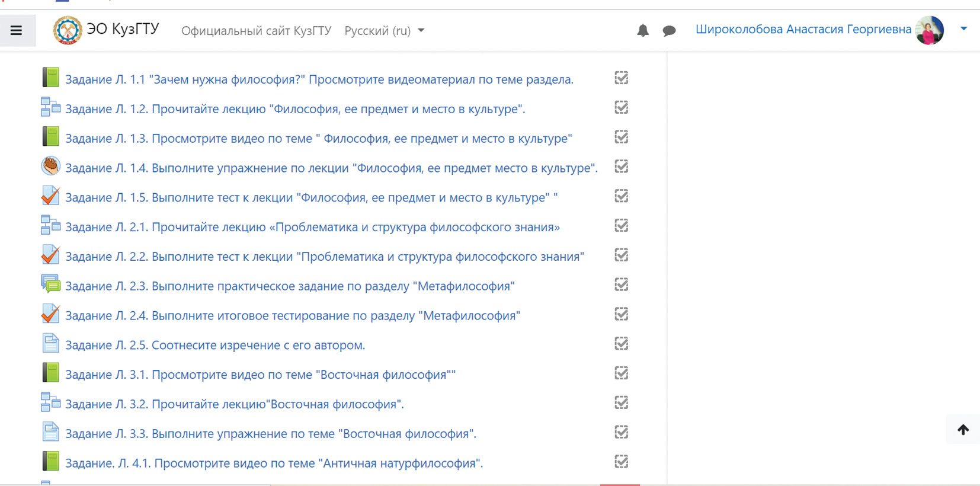Open the messages speech bubble icon
This screenshot has height=486, width=980.
[x=669, y=31]
